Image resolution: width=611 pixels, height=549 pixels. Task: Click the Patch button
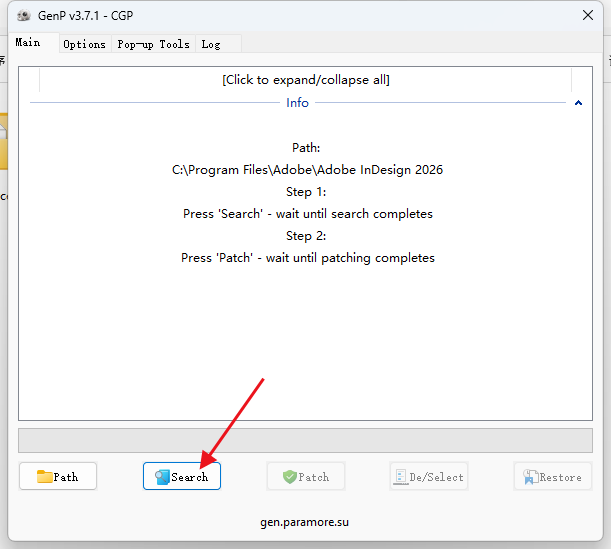(306, 476)
